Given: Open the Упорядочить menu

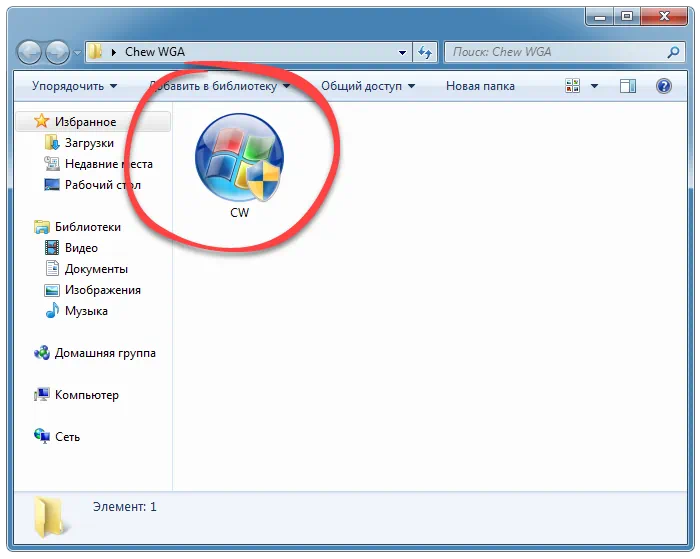Looking at the screenshot, I should (x=75, y=86).
